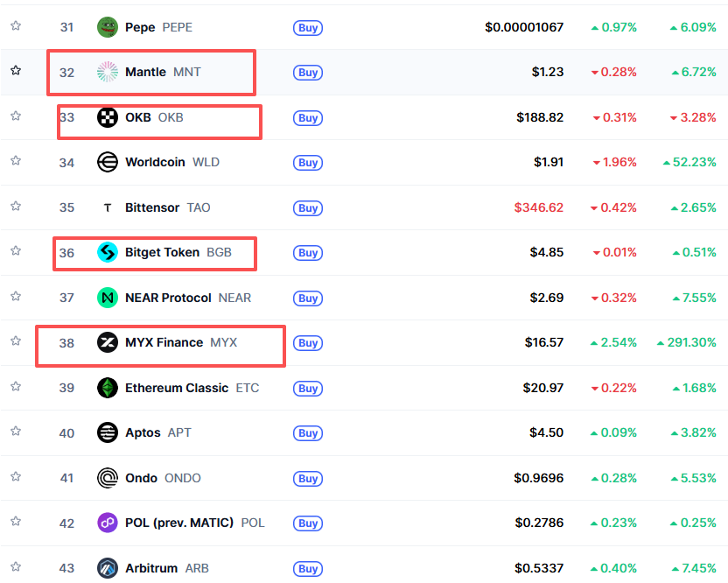Click the OKB price $188.82
Viewport: 728px width, 583px height.
click(540, 117)
